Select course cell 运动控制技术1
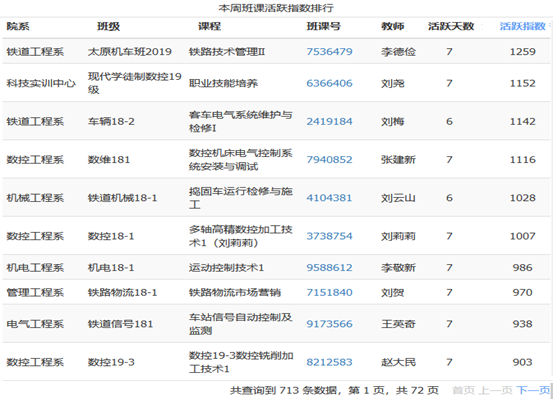 (x=226, y=267)
